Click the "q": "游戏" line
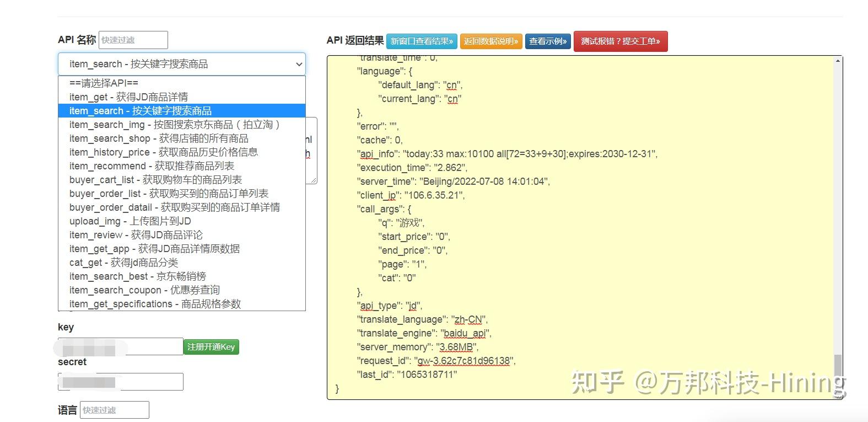This screenshot has height=422, width=868. click(x=401, y=223)
